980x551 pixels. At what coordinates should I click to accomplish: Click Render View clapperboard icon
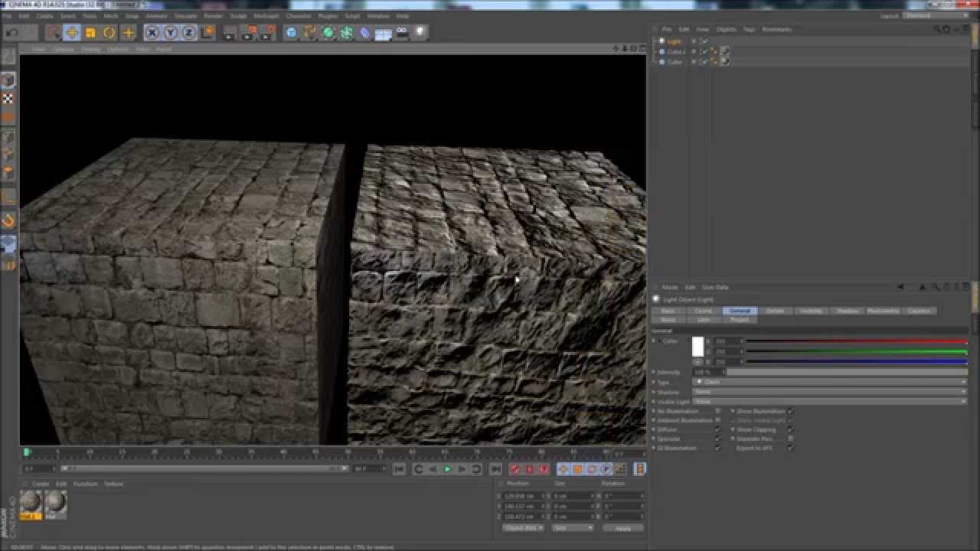(x=230, y=33)
